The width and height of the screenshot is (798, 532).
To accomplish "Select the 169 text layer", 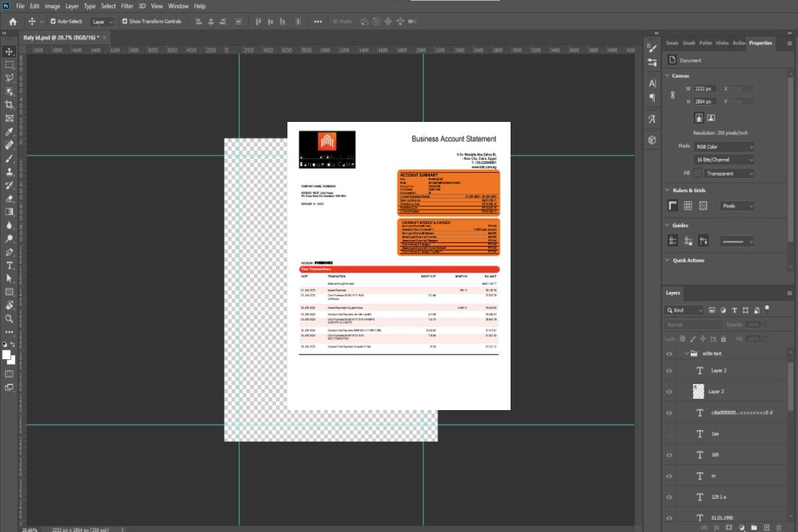I will tap(715, 455).
